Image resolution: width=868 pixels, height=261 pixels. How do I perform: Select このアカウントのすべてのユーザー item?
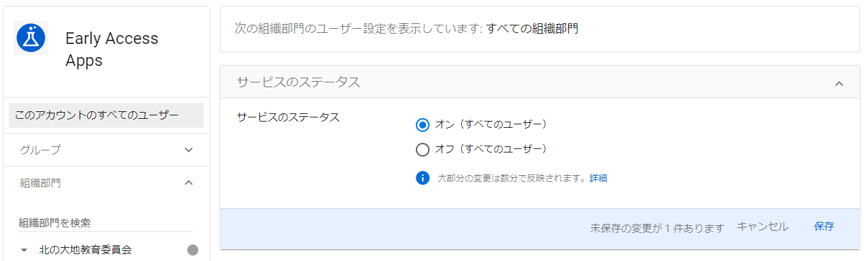coord(106,115)
